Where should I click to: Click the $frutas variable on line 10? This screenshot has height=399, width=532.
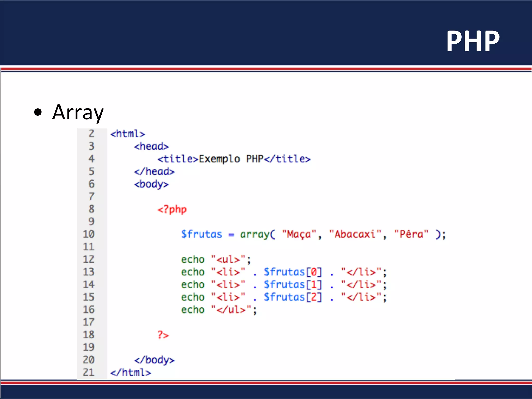point(202,234)
